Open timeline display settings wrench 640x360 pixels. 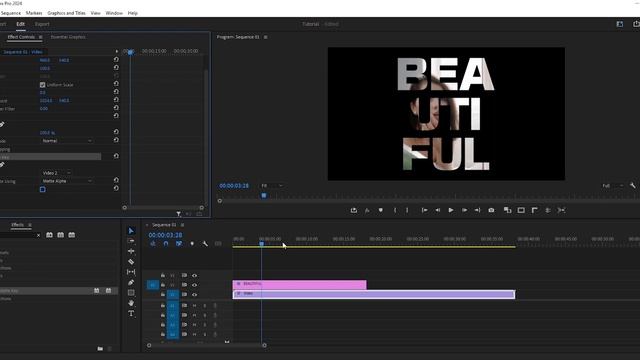pyautogui.click(x=205, y=244)
